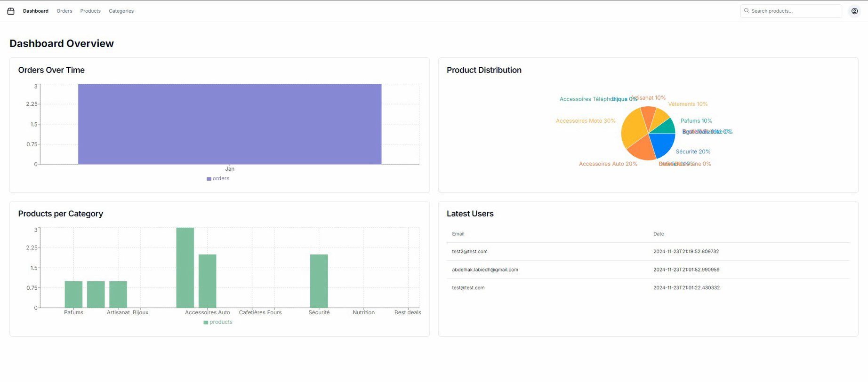Click the Bijoux axis label

(x=140, y=312)
